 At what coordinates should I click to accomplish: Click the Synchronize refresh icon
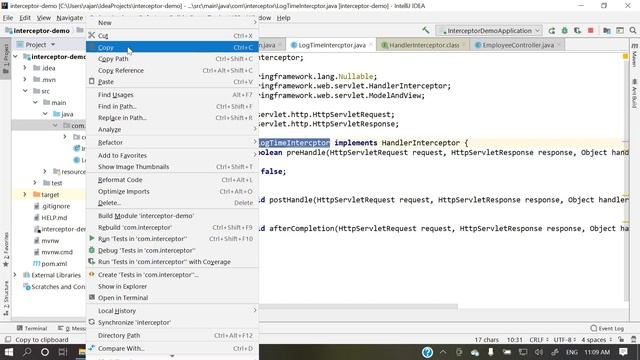click(92, 322)
